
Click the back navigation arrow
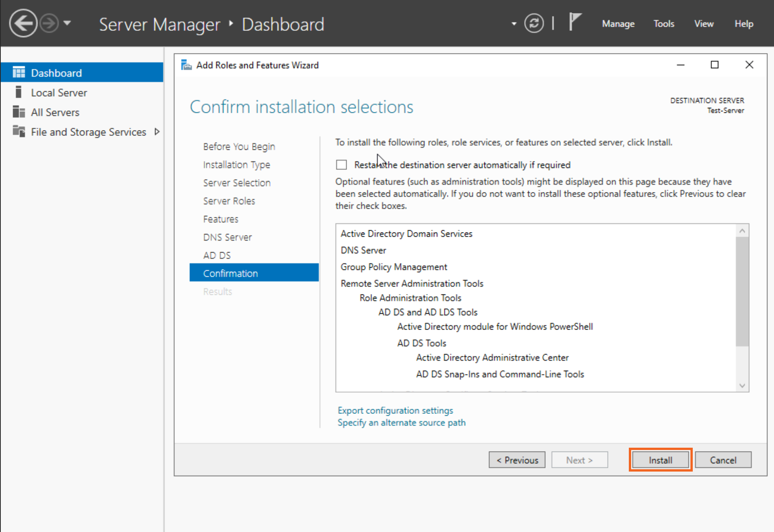click(x=23, y=23)
